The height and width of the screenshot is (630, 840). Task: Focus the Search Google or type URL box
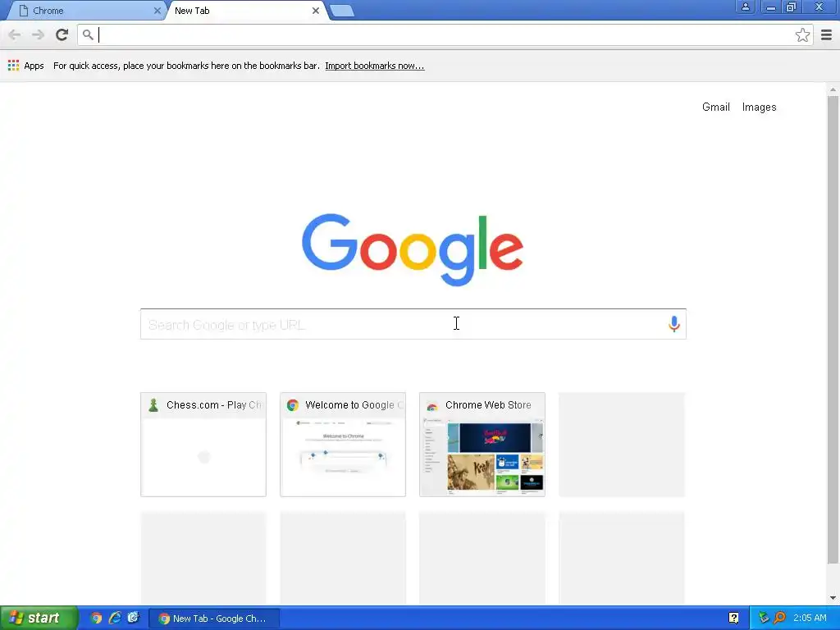click(x=413, y=323)
